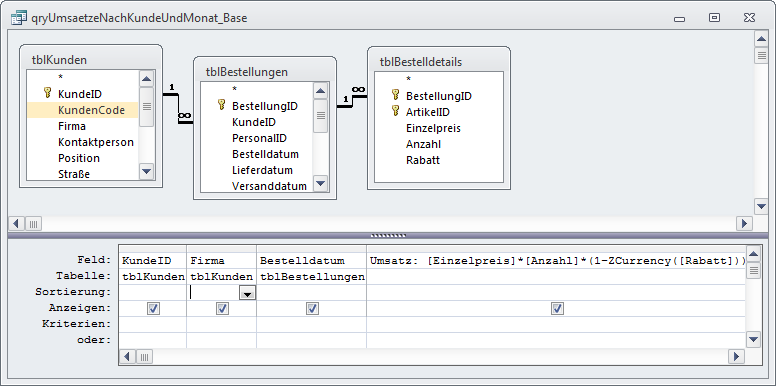This screenshot has width=776, height=386.
Task: Click the design grid vertical scroll-up arrow
Action: point(753,255)
